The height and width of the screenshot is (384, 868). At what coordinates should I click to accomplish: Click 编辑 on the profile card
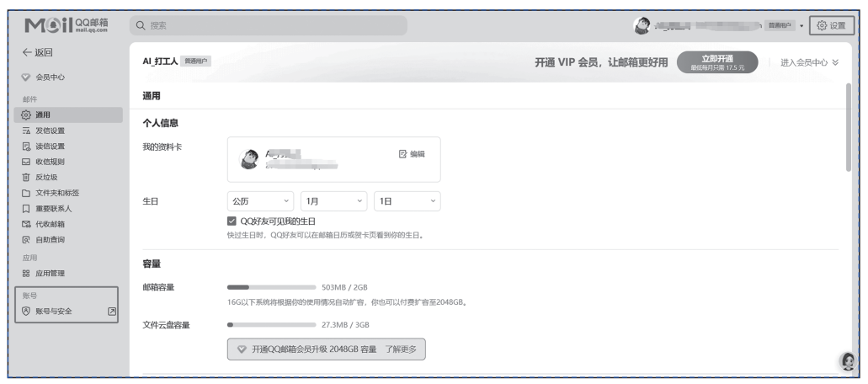pyautogui.click(x=418, y=154)
